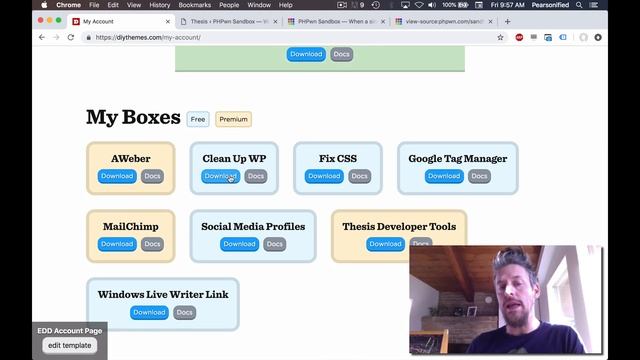This screenshot has width=640, height=360.
Task: Open the Bookmarks menu
Action: (x=195, y=5)
